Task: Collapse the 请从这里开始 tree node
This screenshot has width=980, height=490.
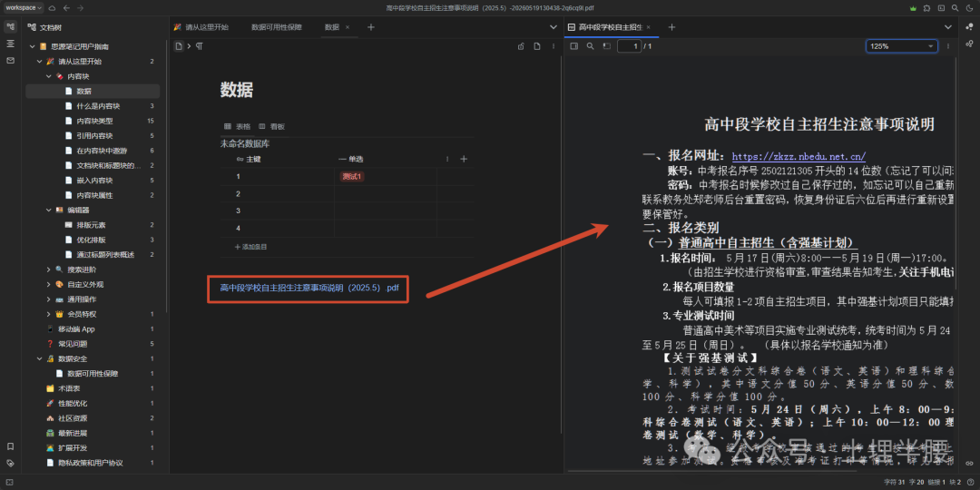Action: click(40, 62)
